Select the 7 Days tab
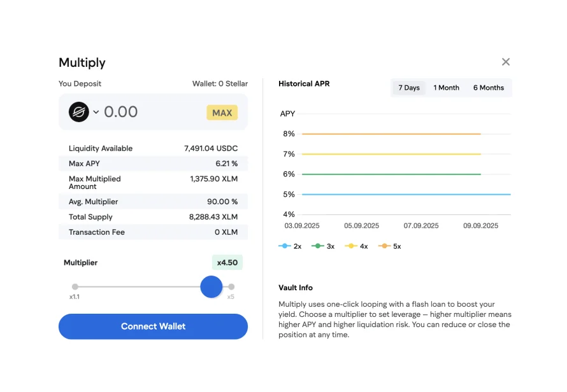 [409, 88]
